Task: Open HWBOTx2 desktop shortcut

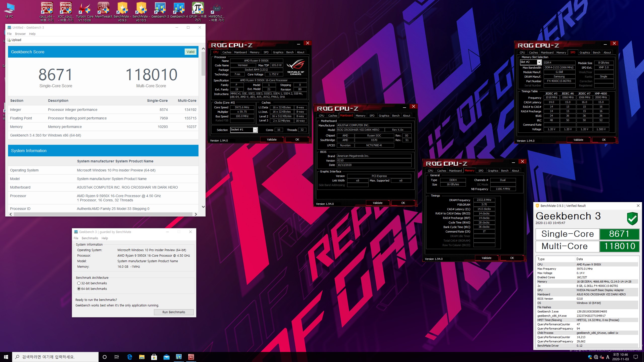Action: pyautogui.click(x=216, y=12)
